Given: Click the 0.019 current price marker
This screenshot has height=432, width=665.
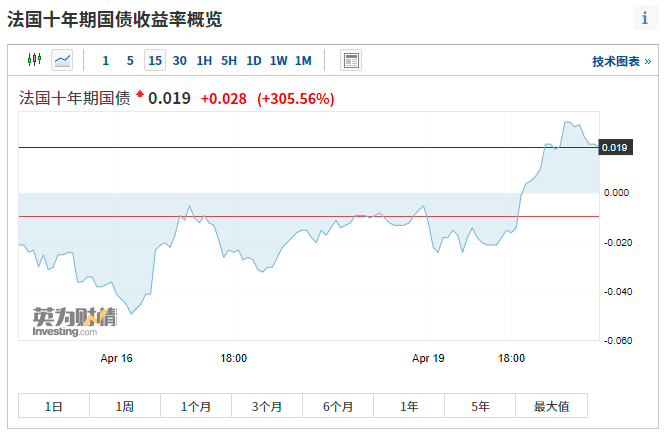Looking at the screenshot, I should [615, 148].
